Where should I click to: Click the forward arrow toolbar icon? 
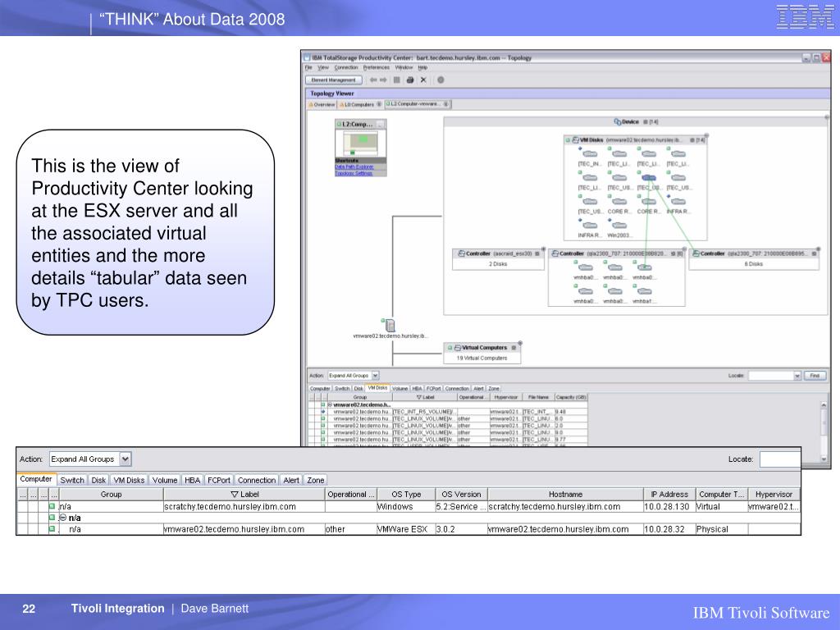383,80
